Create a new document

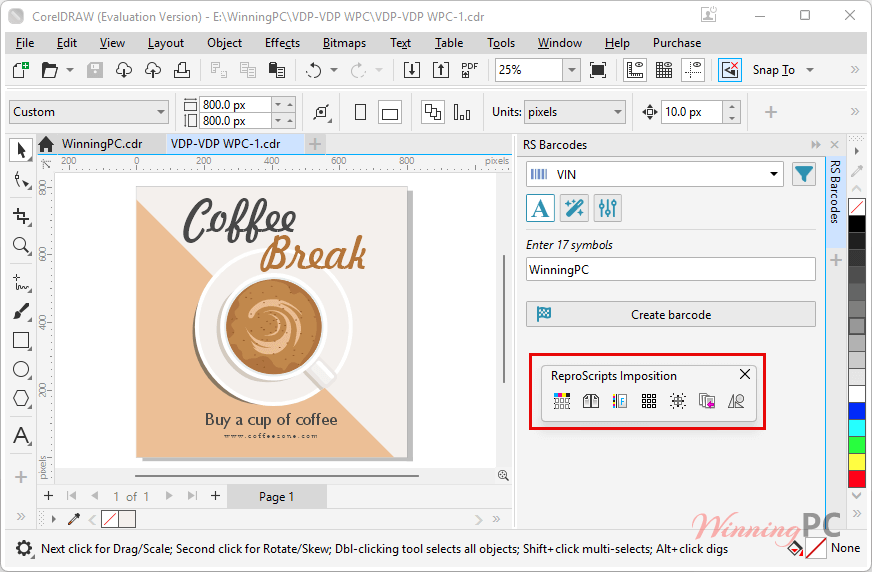click(x=21, y=70)
